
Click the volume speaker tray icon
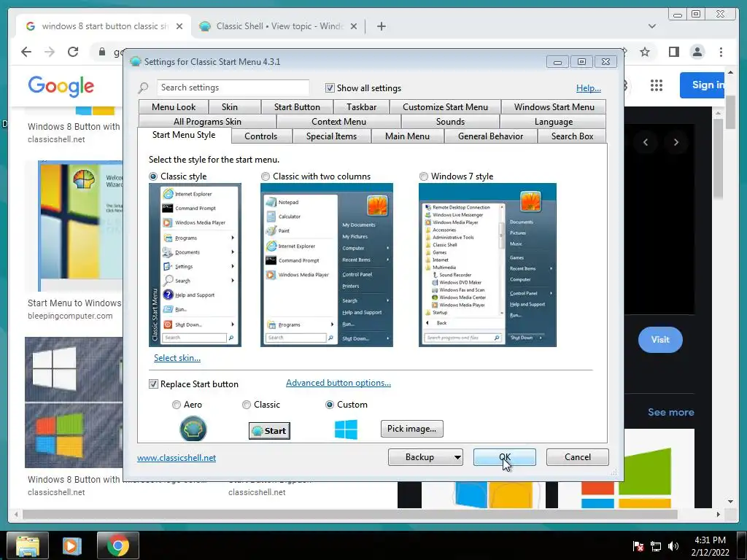[673, 546]
